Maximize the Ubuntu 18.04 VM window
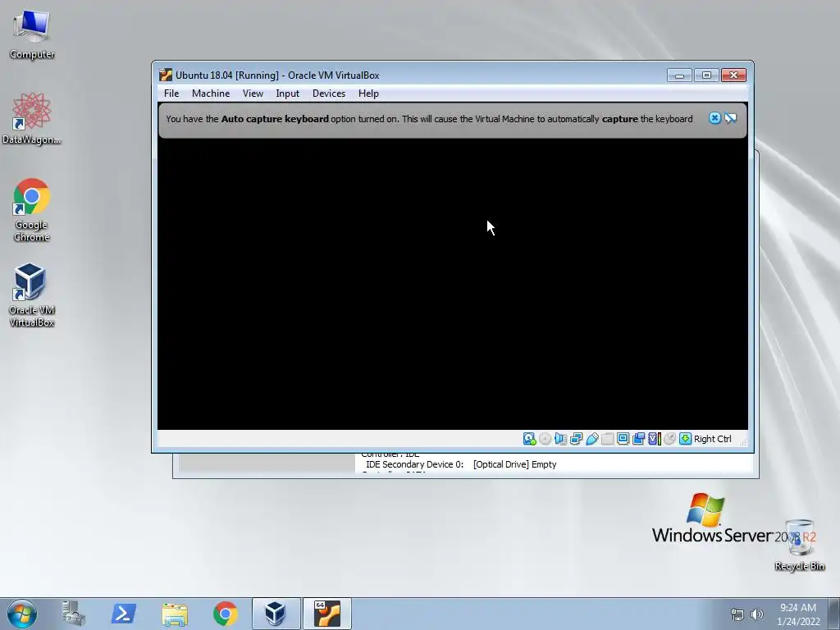Image resolution: width=840 pixels, height=630 pixels. 706,75
